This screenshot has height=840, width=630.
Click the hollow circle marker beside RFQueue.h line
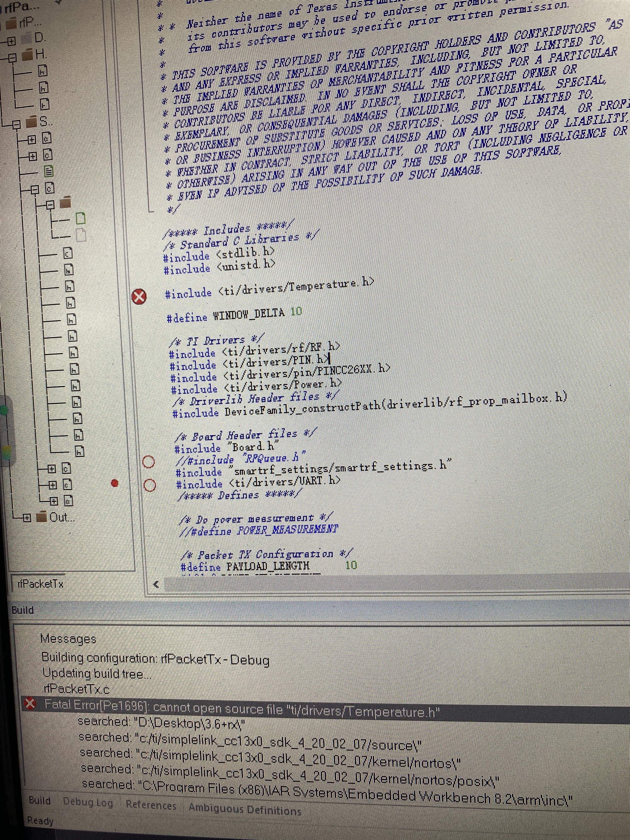148,462
